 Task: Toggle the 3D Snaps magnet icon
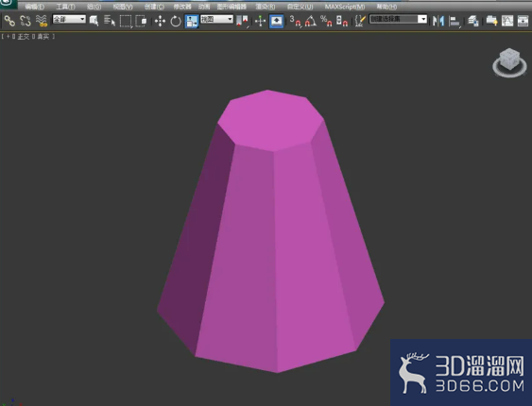(x=295, y=21)
